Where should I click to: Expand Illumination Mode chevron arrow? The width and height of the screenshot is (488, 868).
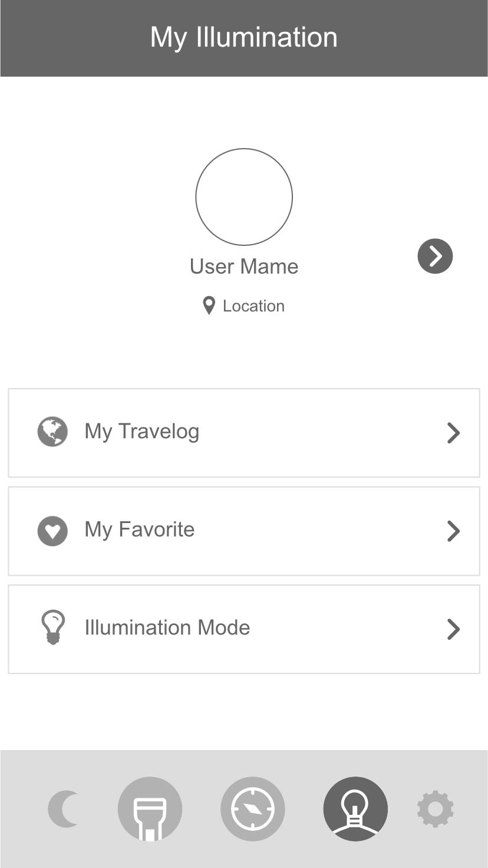tap(453, 629)
